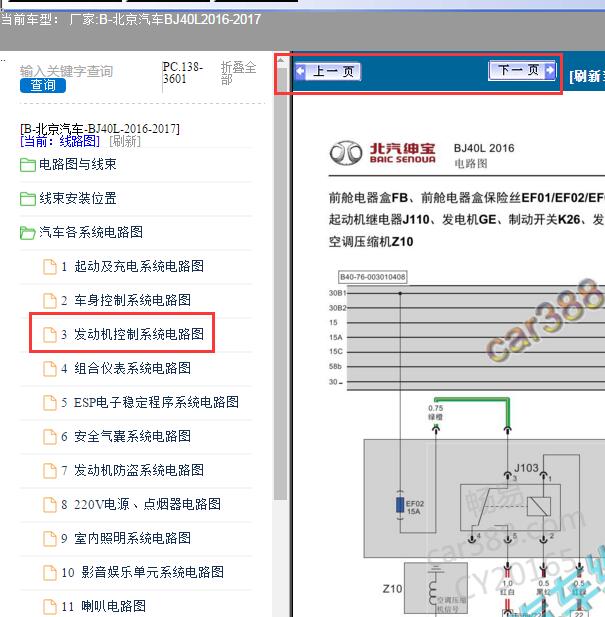Screen dimensions: 605x617
Task: Expand the 线束安装位置 folder
Action: coord(77,198)
